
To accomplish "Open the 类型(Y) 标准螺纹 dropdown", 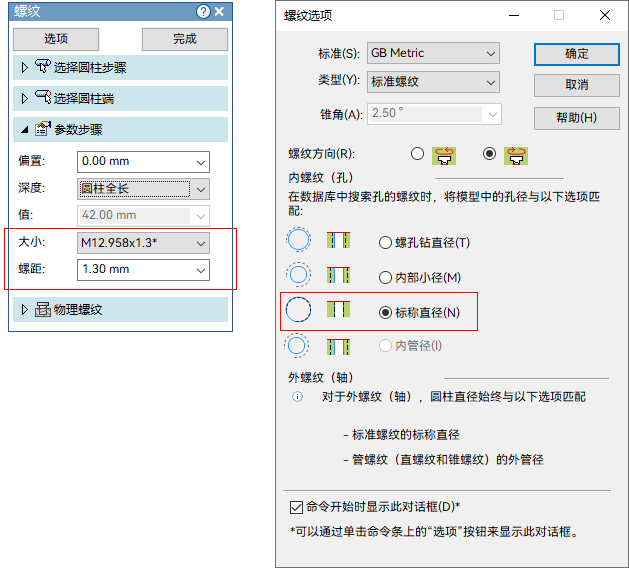I will [x=433, y=82].
